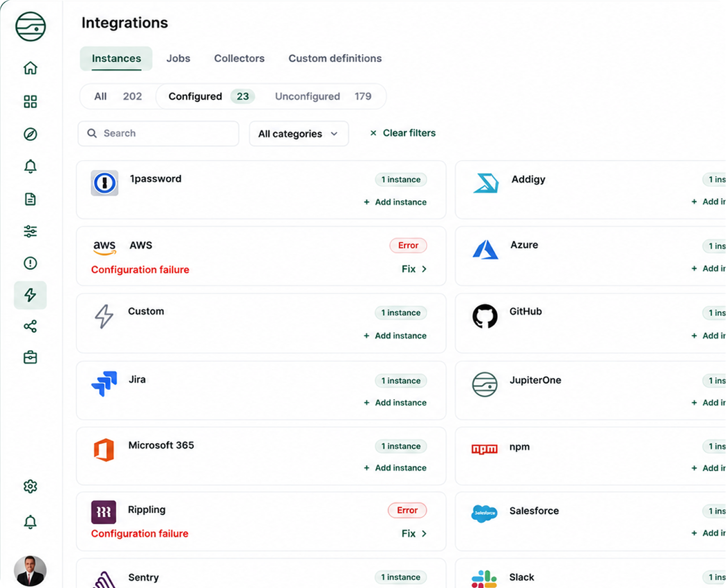Click the 'Salesforce' integration name

(534, 511)
